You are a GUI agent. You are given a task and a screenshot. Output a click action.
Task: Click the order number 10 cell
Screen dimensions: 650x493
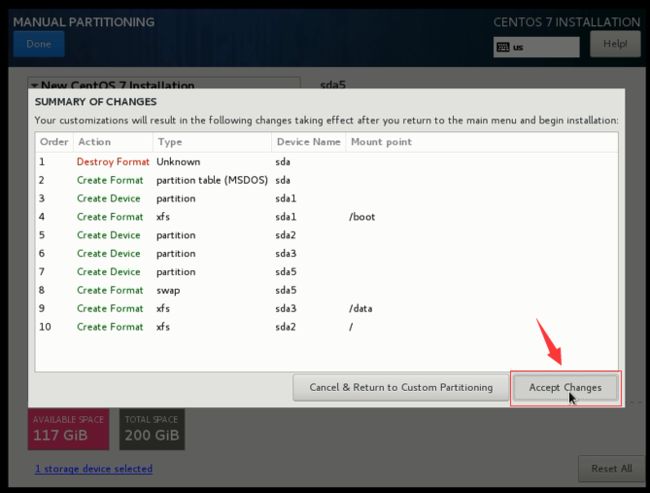(45, 327)
